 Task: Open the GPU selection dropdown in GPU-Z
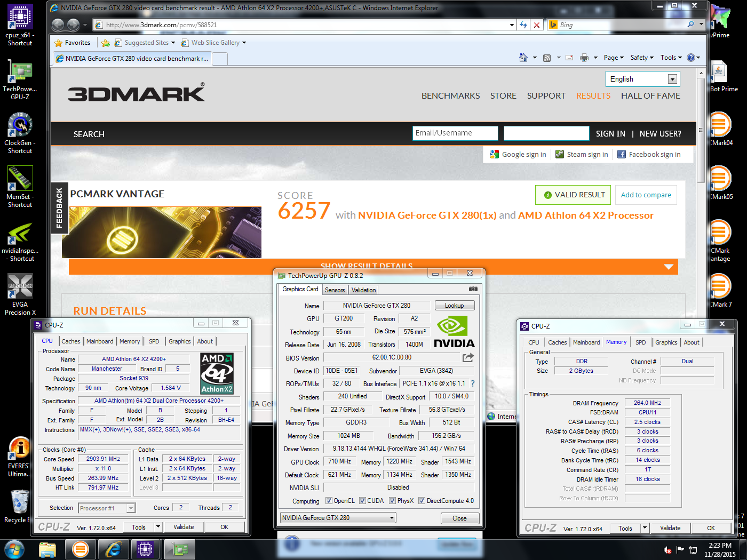tap(338, 517)
